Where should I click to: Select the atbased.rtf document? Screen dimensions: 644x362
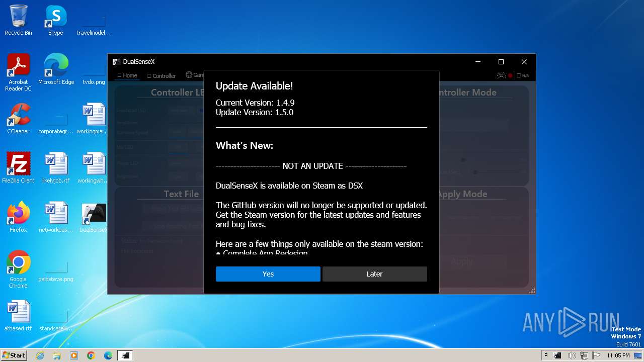[x=18, y=316]
